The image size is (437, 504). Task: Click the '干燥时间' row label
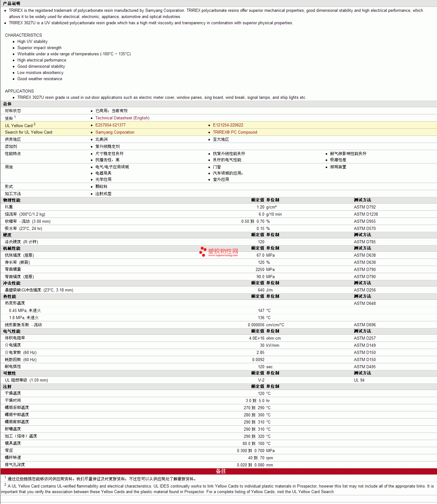[x=13, y=401]
